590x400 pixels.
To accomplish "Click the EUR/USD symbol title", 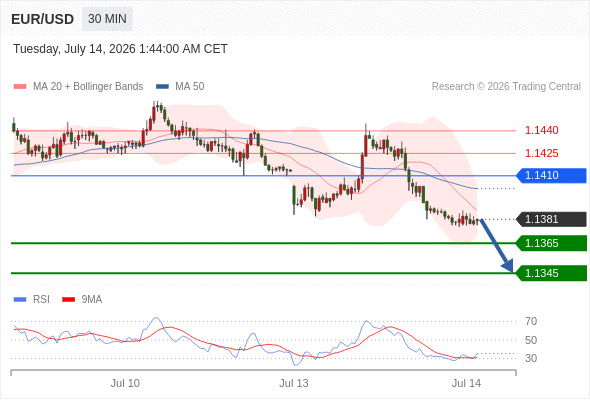I will tap(43, 19).
